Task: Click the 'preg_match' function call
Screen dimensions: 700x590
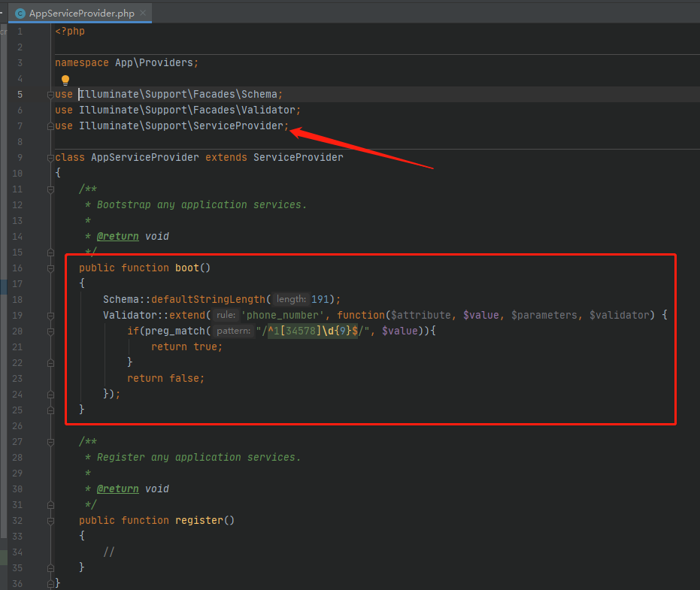Action: (174, 331)
